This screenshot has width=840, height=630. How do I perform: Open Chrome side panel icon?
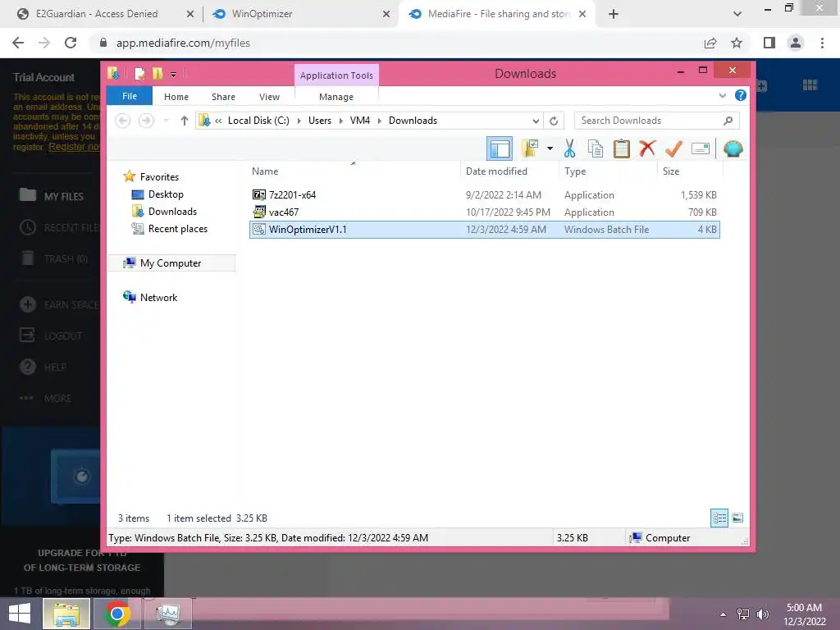point(769,43)
